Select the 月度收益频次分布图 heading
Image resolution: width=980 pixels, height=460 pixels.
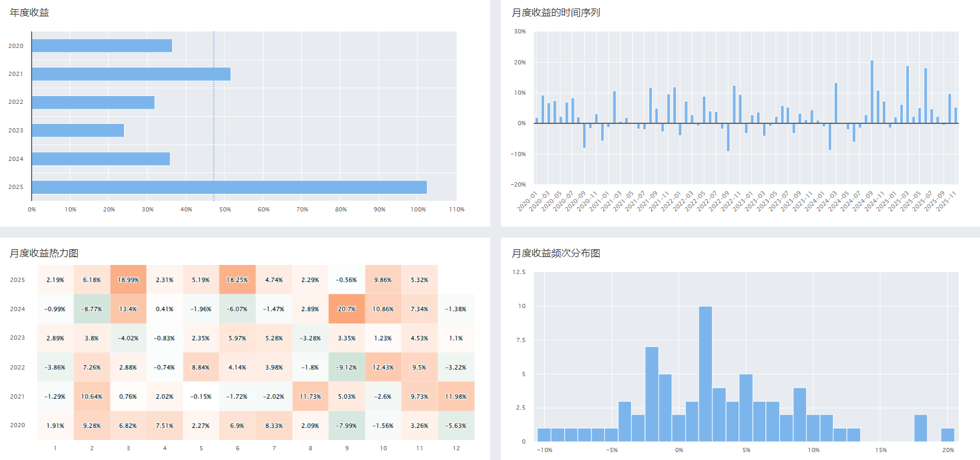556,253
